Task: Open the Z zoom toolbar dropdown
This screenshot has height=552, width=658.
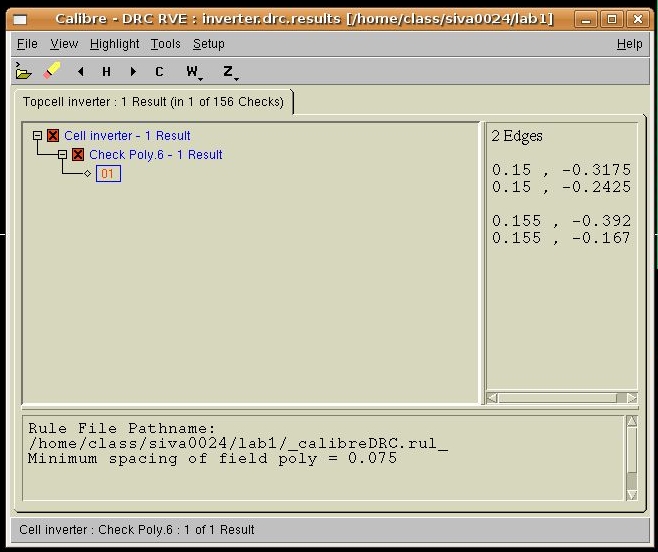Action: coord(229,72)
